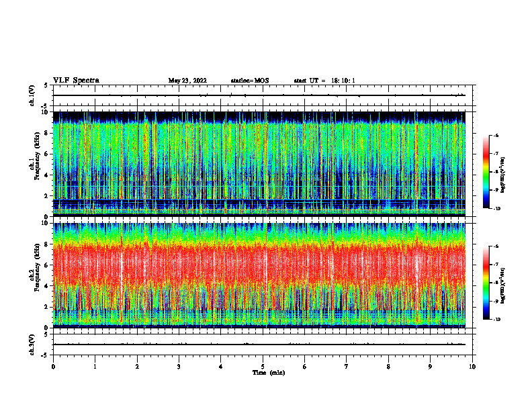Click the "-10" tick on ch.1 colorbar
The height and width of the screenshot is (411, 532).
click(x=497, y=209)
